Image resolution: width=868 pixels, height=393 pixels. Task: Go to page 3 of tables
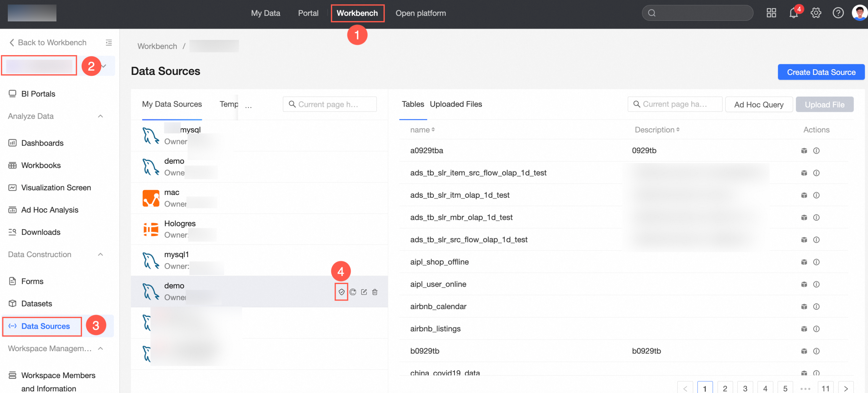pyautogui.click(x=745, y=388)
